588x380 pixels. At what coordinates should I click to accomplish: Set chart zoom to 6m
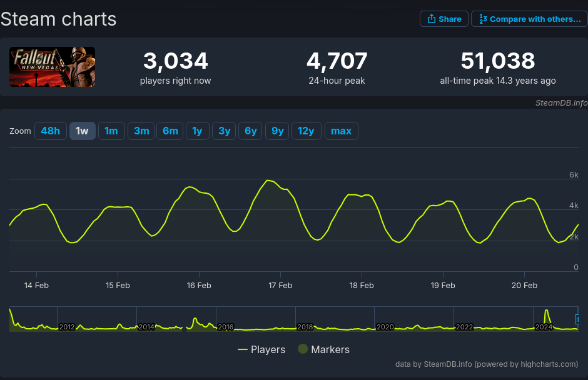tap(170, 131)
